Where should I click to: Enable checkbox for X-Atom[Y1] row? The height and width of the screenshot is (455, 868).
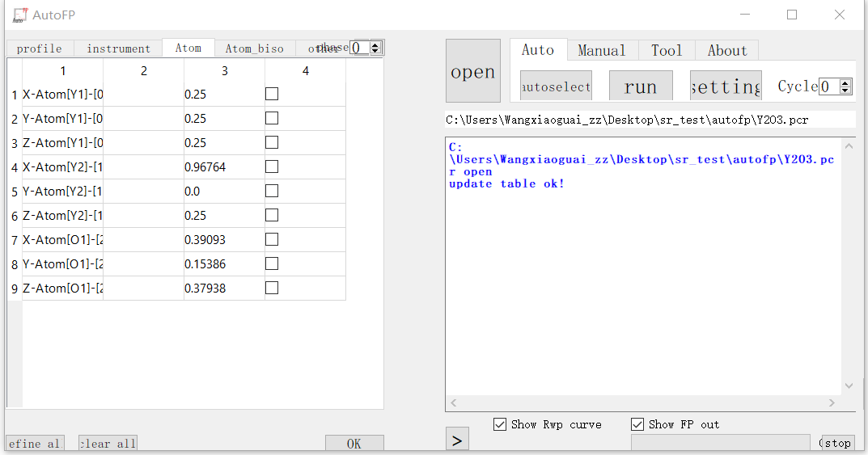pos(272,94)
